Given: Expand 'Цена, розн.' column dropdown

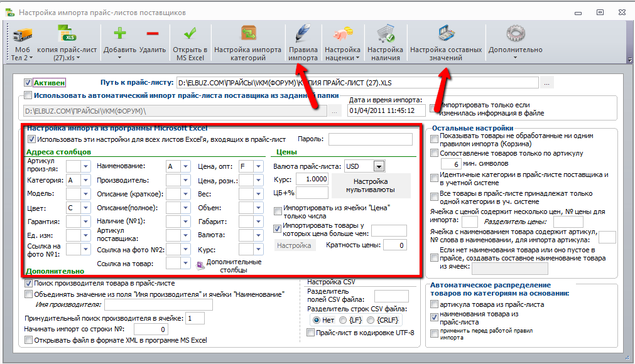Looking at the screenshot, I should (x=258, y=180).
